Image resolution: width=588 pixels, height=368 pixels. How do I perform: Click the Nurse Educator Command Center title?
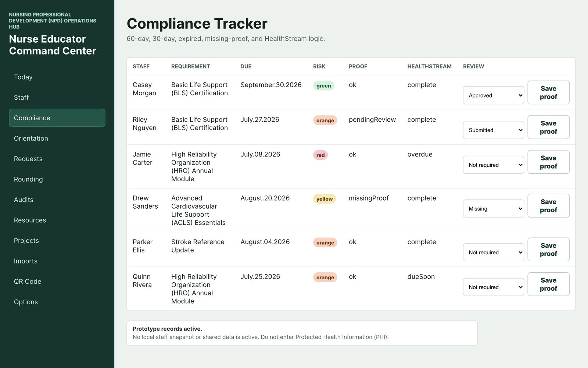[53, 45]
